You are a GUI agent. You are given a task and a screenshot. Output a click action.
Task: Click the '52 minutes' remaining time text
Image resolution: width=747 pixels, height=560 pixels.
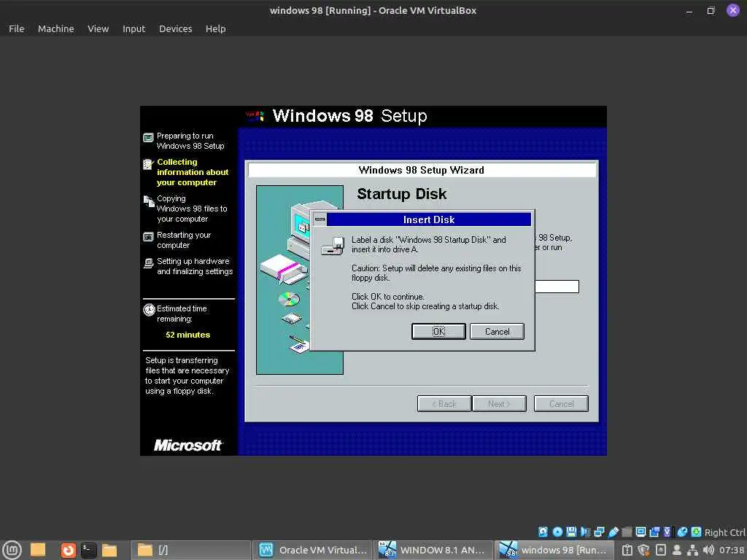187,335
